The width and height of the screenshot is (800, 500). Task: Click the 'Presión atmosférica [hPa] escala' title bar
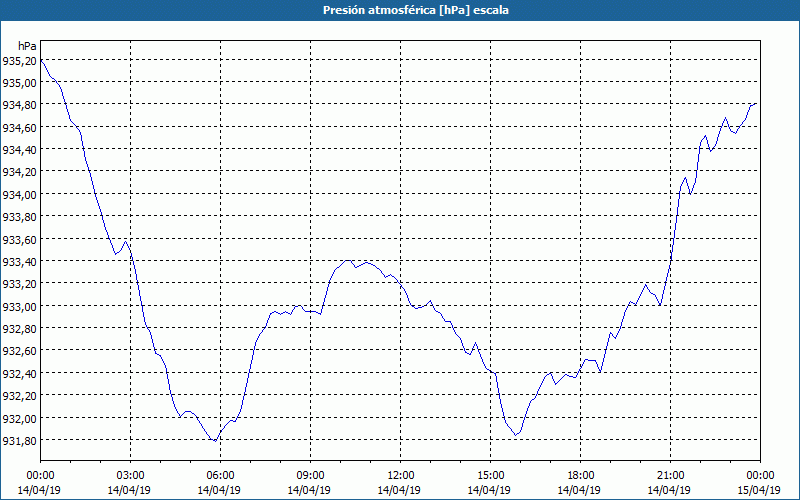400,10
